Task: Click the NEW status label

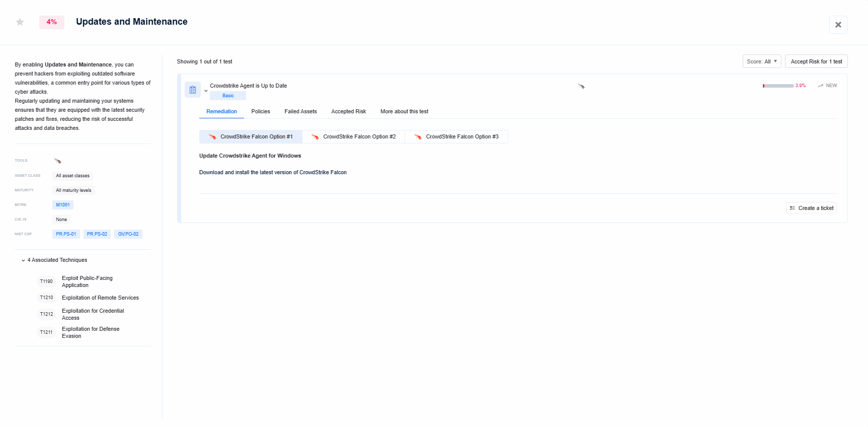Action: click(831, 86)
